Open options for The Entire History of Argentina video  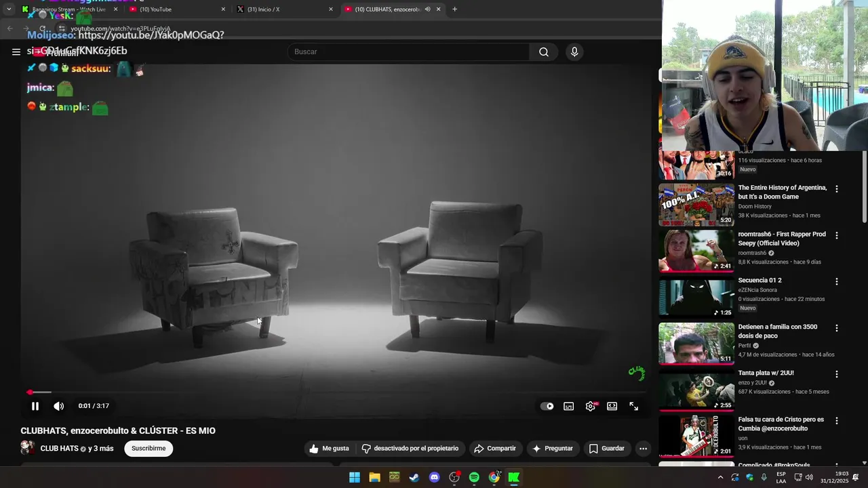coord(836,189)
